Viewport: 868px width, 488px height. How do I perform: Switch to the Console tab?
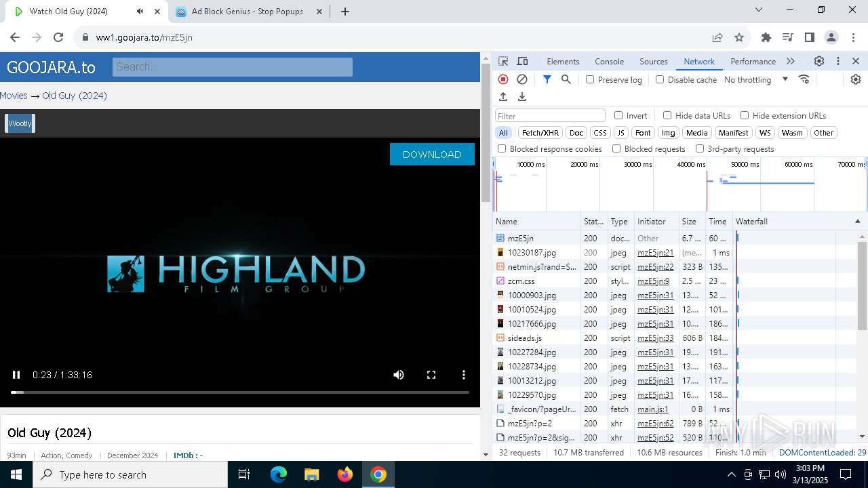coord(609,61)
